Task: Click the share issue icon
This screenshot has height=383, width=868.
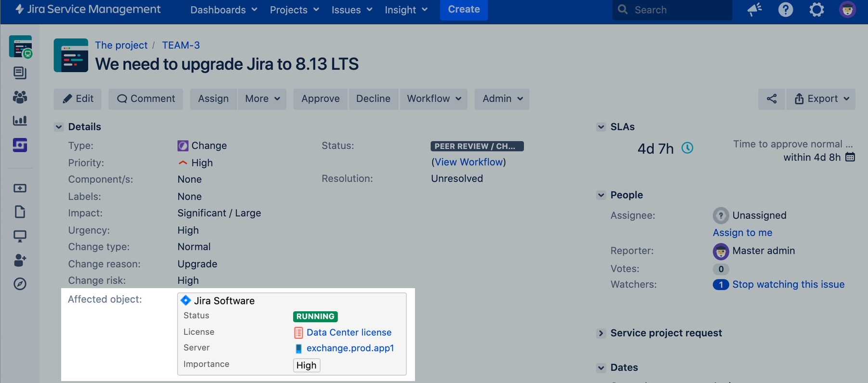Action: click(x=771, y=99)
